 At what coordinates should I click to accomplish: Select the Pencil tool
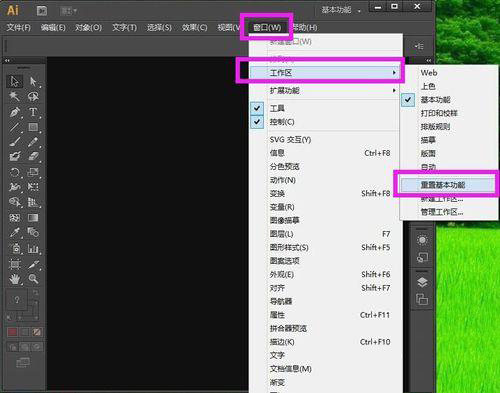click(x=33, y=142)
